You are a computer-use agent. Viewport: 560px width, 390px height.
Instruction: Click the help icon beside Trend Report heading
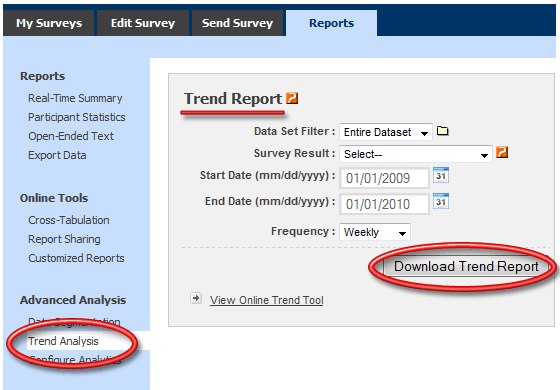[x=292, y=98]
